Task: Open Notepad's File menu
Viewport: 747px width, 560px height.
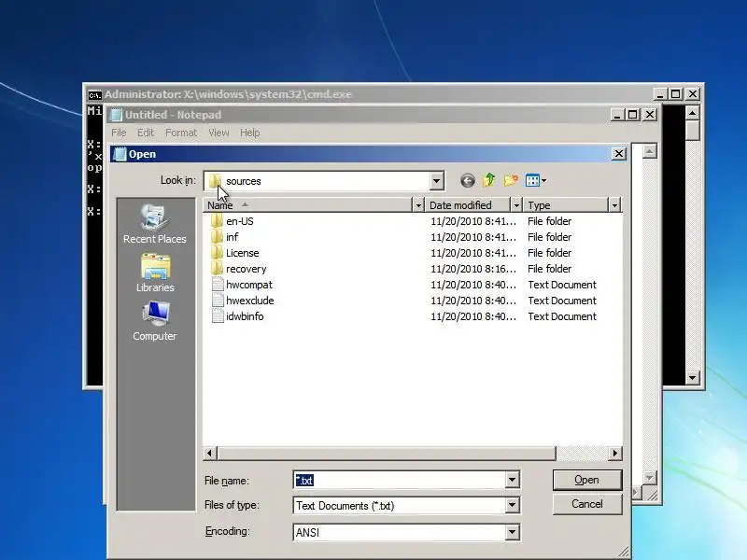Action: coord(119,133)
